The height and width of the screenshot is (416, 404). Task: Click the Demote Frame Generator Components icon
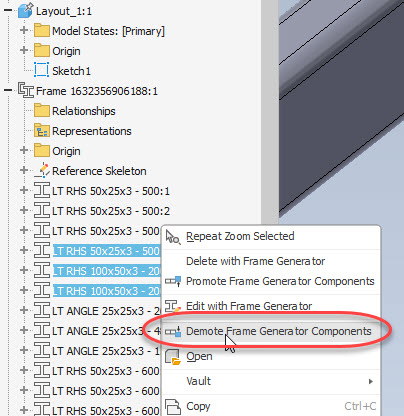point(173,332)
